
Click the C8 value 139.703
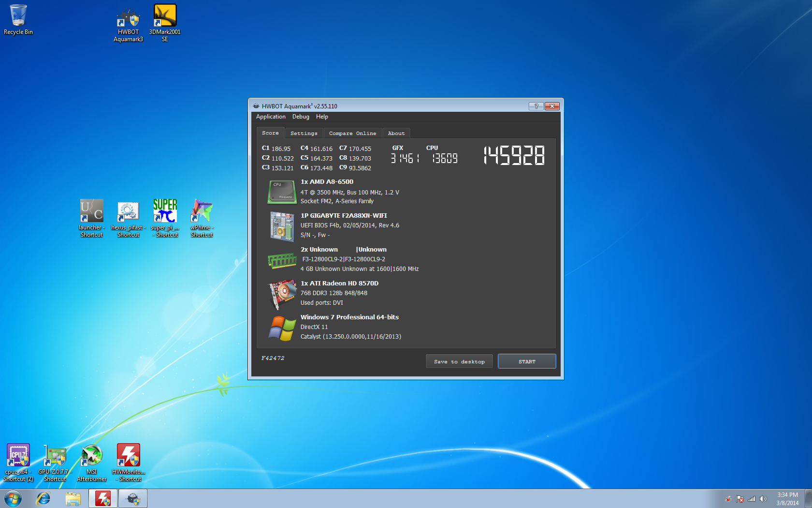tap(360, 159)
